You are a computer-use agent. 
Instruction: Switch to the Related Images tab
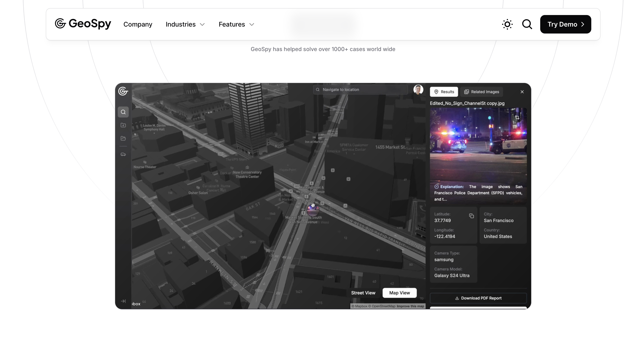click(481, 92)
